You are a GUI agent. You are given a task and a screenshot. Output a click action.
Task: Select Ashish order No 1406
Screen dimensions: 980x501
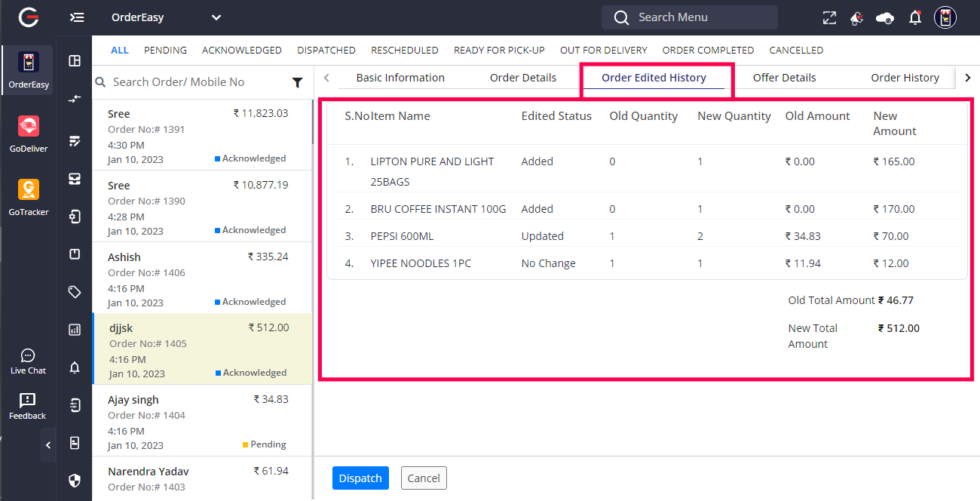click(x=202, y=278)
